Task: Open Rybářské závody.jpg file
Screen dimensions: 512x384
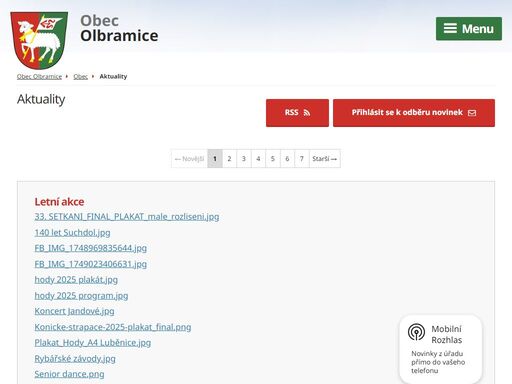Action: (x=75, y=359)
